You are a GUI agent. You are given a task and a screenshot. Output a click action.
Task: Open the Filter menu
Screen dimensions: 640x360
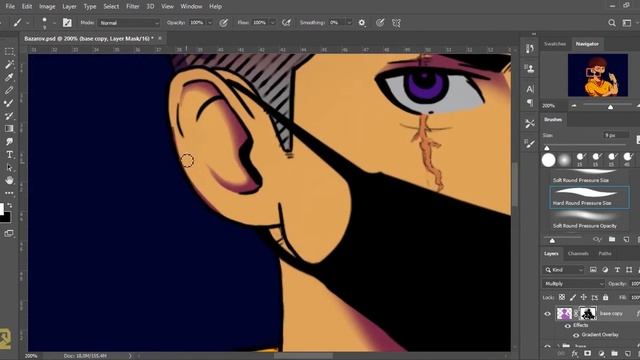[x=132, y=7]
